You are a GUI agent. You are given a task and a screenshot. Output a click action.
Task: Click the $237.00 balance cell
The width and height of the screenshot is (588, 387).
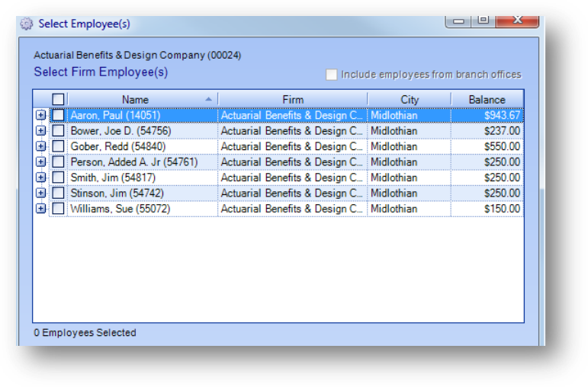pos(487,131)
